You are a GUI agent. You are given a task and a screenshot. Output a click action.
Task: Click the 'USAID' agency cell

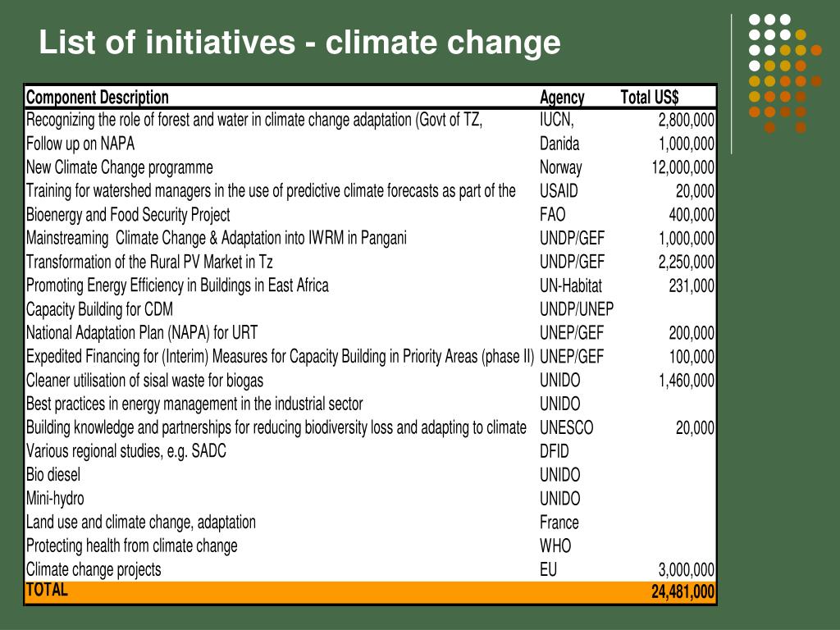click(559, 191)
